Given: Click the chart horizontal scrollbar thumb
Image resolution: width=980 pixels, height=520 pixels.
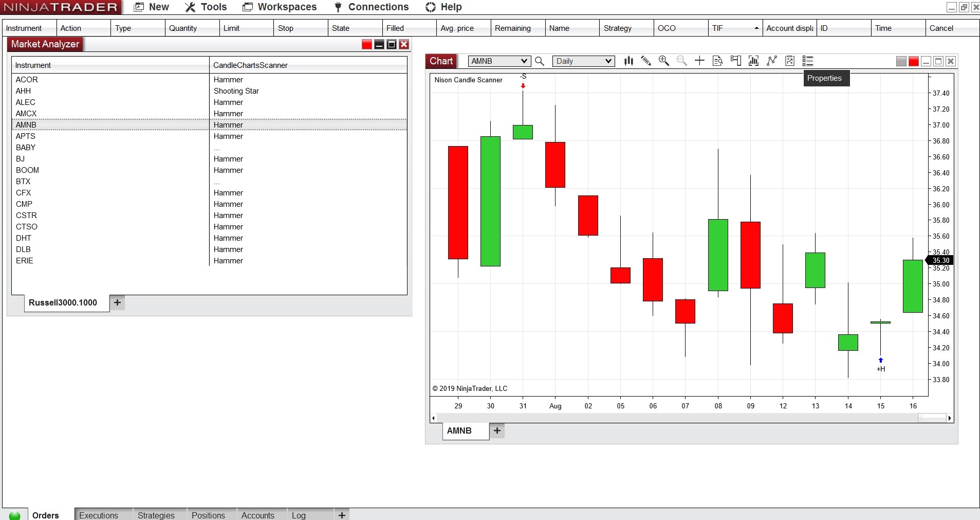Looking at the screenshot, I should [932, 418].
